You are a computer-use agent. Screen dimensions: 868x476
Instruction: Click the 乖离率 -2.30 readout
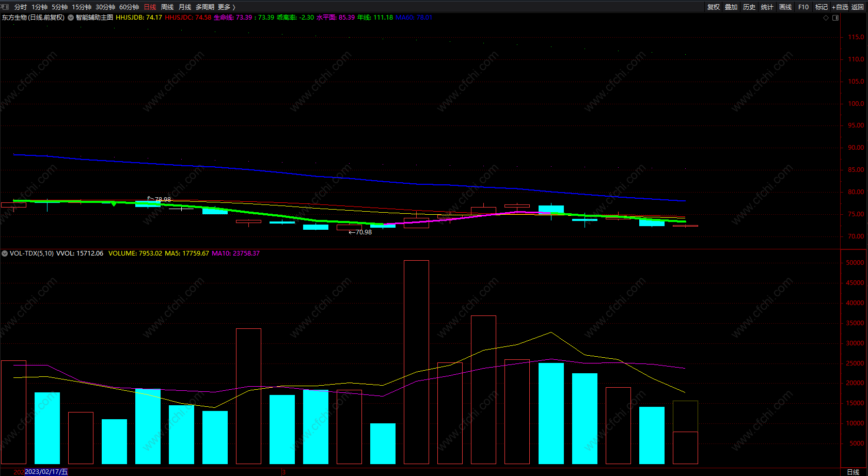coord(295,18)
